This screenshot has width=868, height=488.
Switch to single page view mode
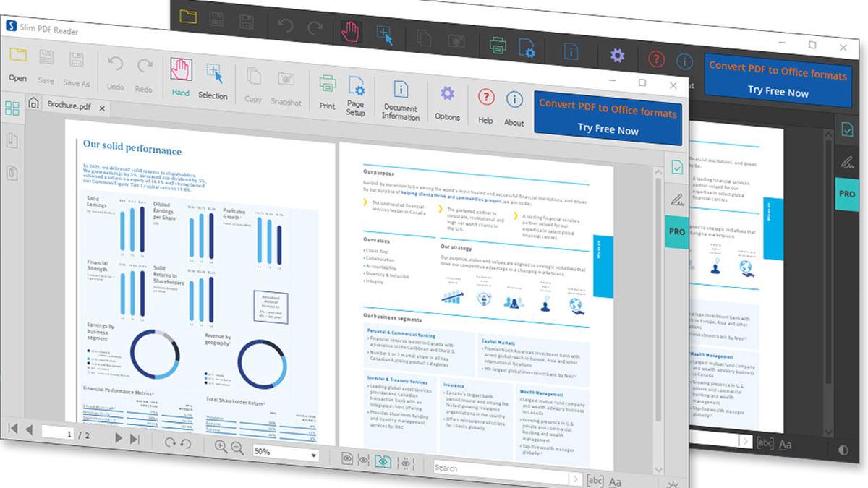(x=348, y=458)
